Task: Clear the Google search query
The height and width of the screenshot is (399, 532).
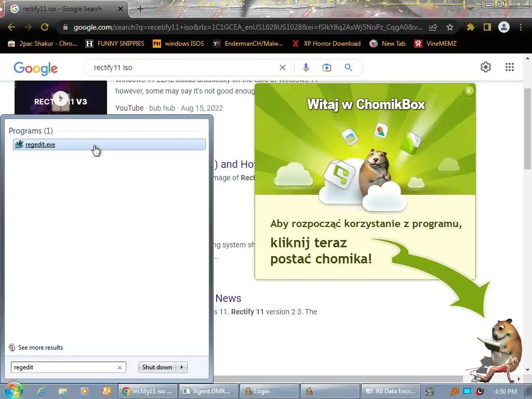Action: coord(282,68)
